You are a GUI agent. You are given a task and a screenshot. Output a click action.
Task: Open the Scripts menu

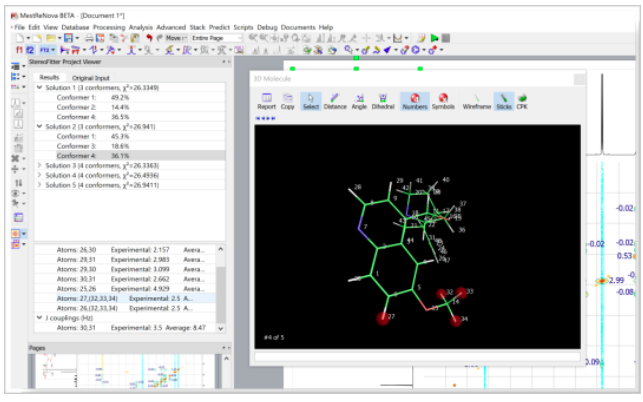pos(243,27)
